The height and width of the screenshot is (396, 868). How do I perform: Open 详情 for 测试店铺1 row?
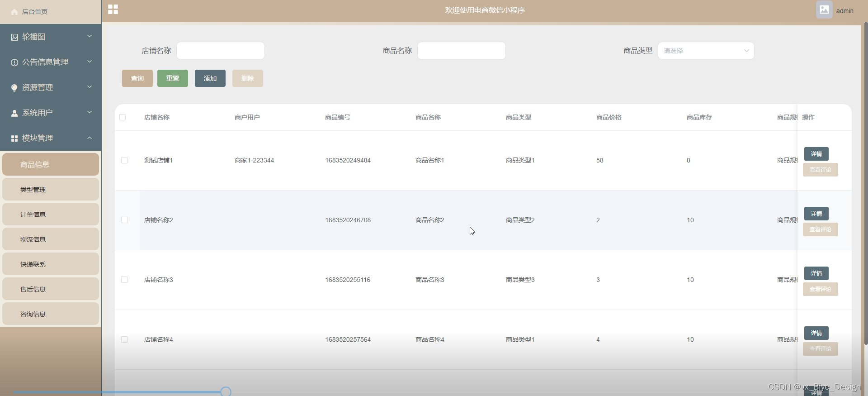[816, 154]
